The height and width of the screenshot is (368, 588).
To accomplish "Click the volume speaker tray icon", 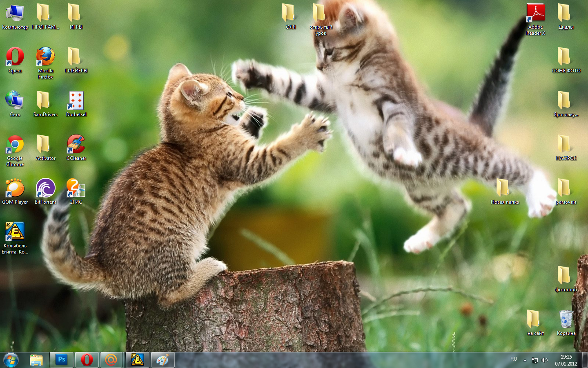I will point(544,360).
